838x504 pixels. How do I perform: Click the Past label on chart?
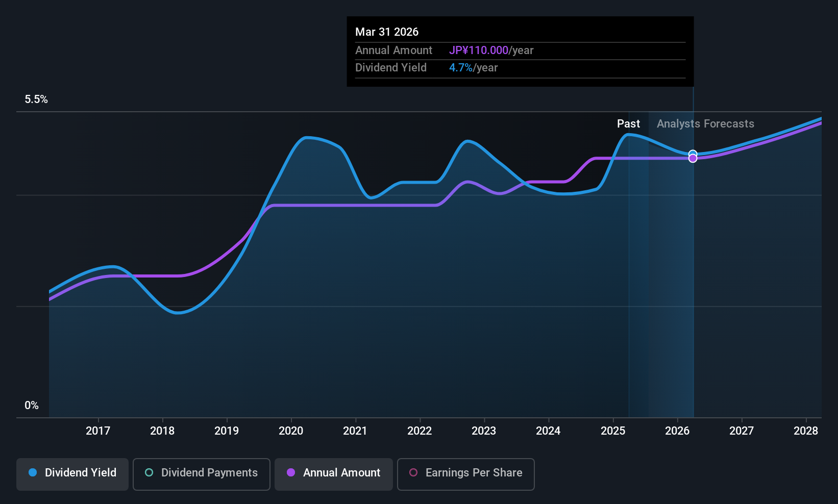click(628, 124)
